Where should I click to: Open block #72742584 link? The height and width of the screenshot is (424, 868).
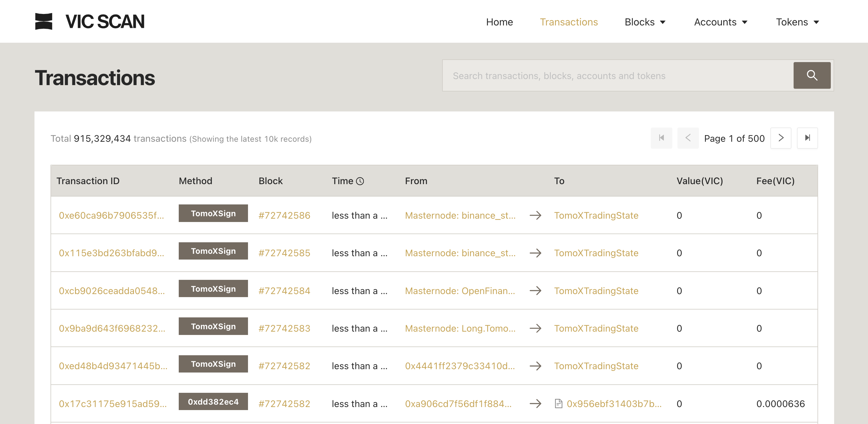[x=284, y=290]
